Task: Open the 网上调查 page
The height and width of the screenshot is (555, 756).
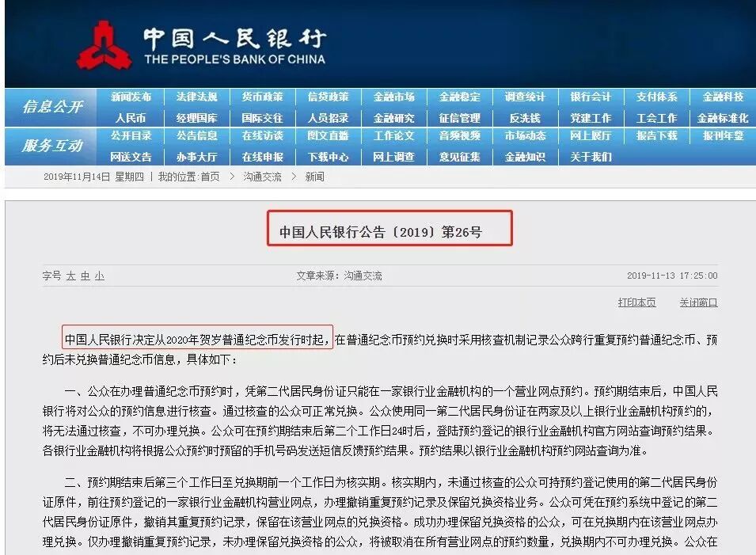Action: click(x=394, y=158)
